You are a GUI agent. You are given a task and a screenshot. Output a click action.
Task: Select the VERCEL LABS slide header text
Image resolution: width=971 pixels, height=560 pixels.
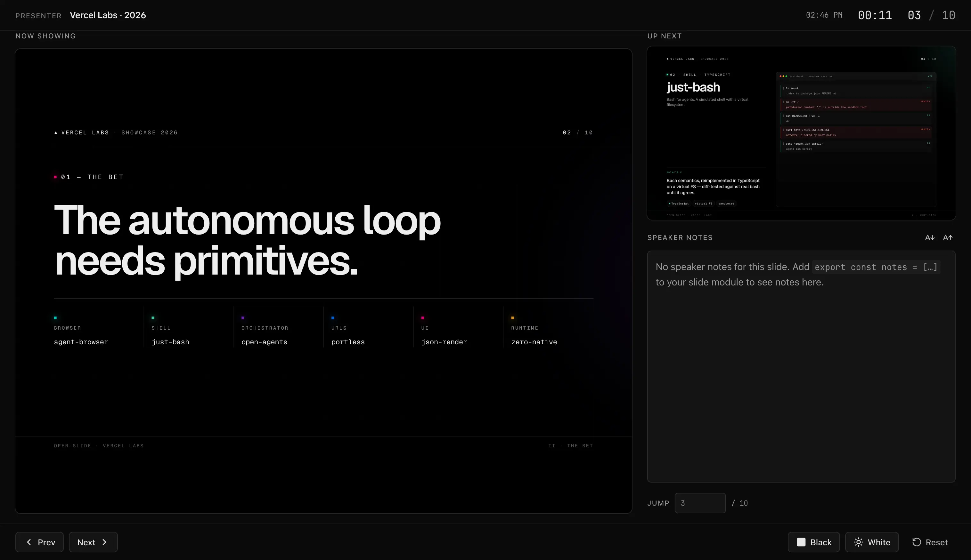pos(85,132)
